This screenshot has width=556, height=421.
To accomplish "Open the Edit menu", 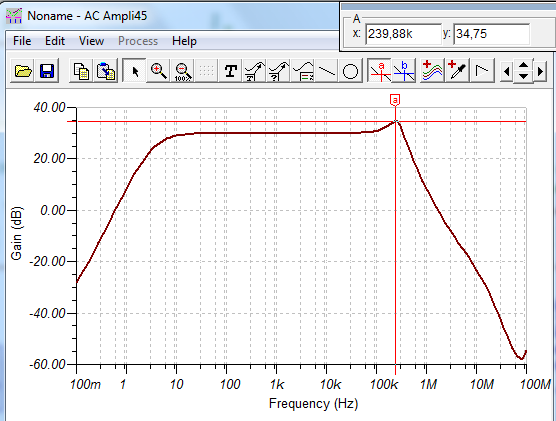I will click(55, 41).
